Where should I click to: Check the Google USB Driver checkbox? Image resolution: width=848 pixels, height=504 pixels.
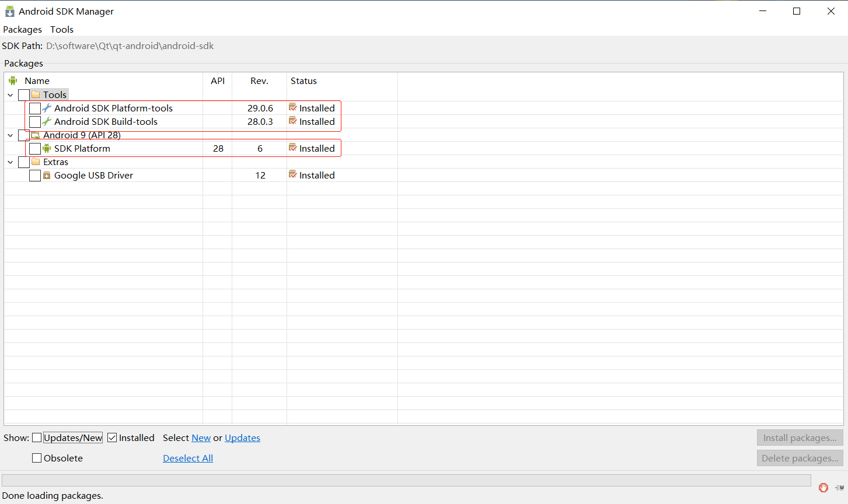click(x=35, y=175)
